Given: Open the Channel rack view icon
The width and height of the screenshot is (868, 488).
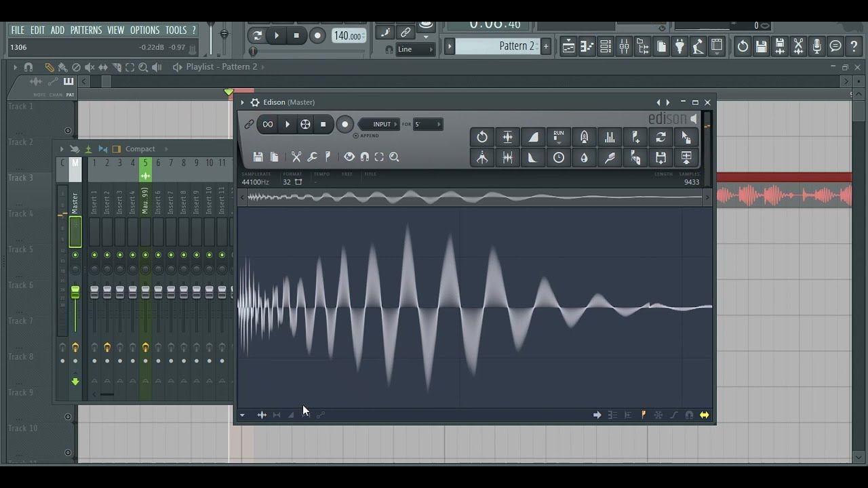Looking at the screenshot, I should [x=606, y=46].
